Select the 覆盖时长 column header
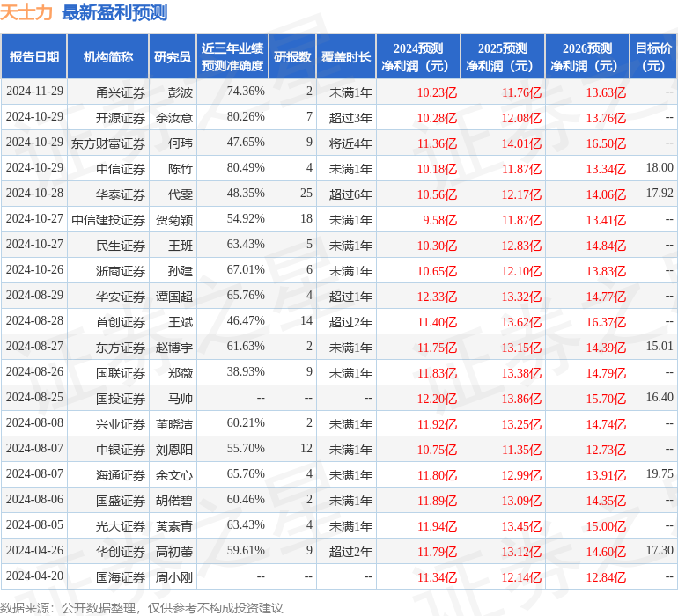The width and height of the screenshot is (678, 616). [x=346, y=57]
